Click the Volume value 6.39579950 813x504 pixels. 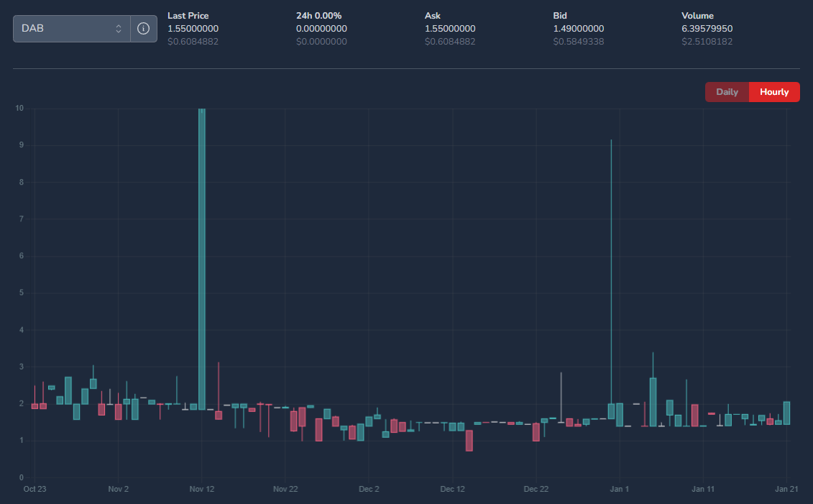(x=707, y=29)
